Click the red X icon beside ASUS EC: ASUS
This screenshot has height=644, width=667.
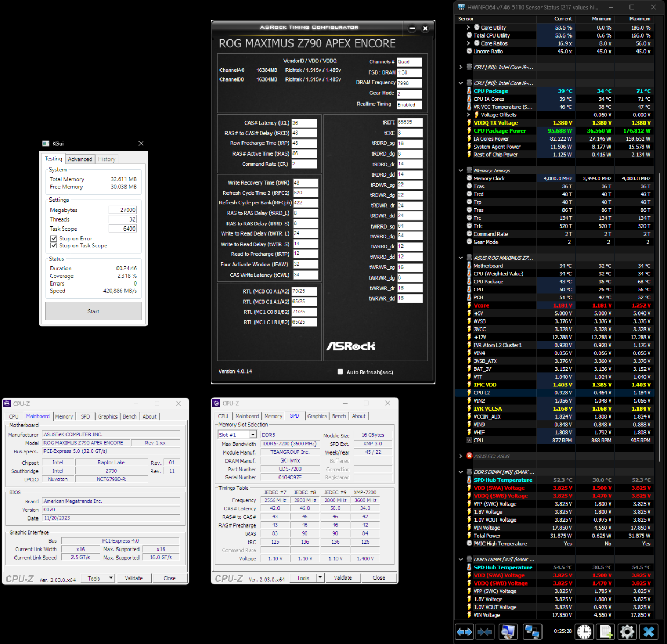tap(470, 456)
